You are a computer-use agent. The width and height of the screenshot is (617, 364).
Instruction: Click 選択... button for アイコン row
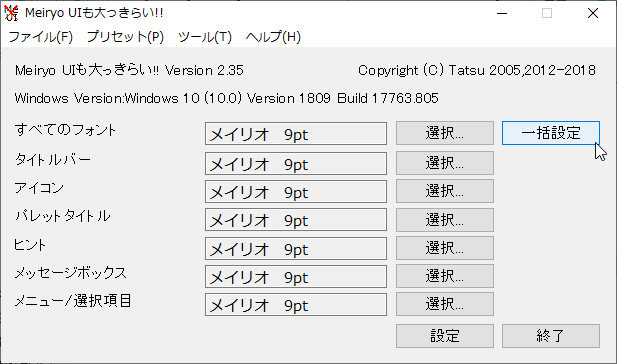click(x=445, y=191)
